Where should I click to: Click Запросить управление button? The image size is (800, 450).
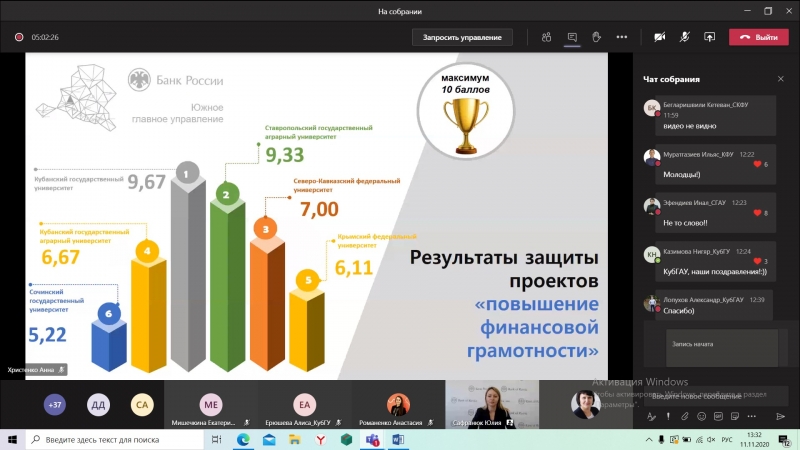tap(462, 37)
